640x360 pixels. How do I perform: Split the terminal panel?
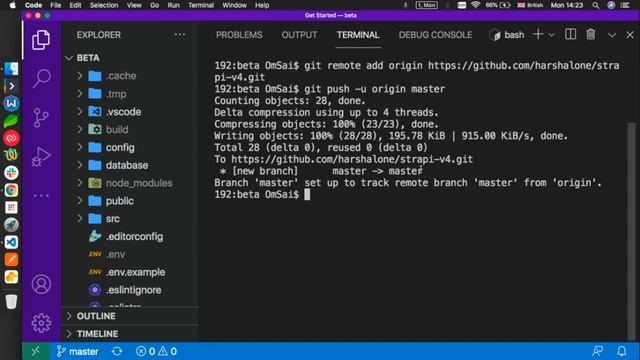570,35
